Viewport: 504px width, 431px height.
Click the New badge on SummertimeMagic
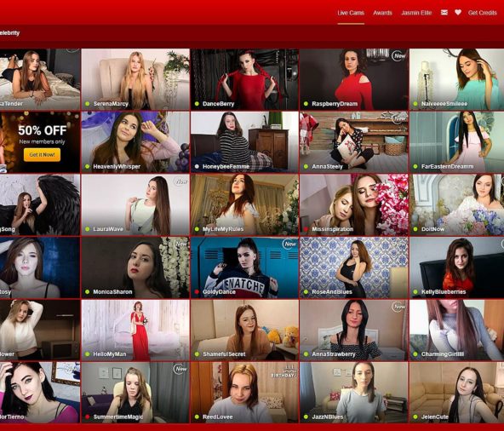click(180, 369)
